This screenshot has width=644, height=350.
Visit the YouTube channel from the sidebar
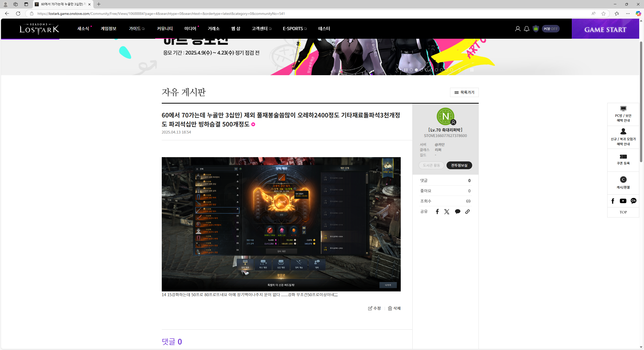point(623,201)
